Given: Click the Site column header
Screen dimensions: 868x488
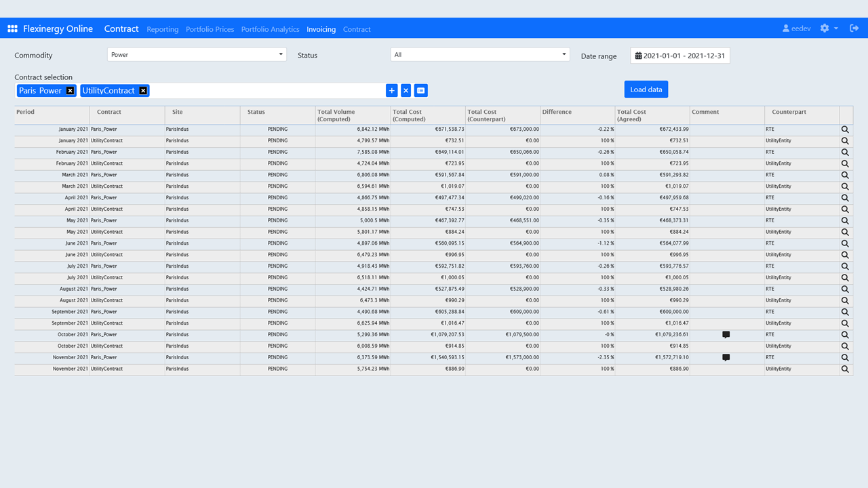Looking at the screenshot, I should click(202, 115).
